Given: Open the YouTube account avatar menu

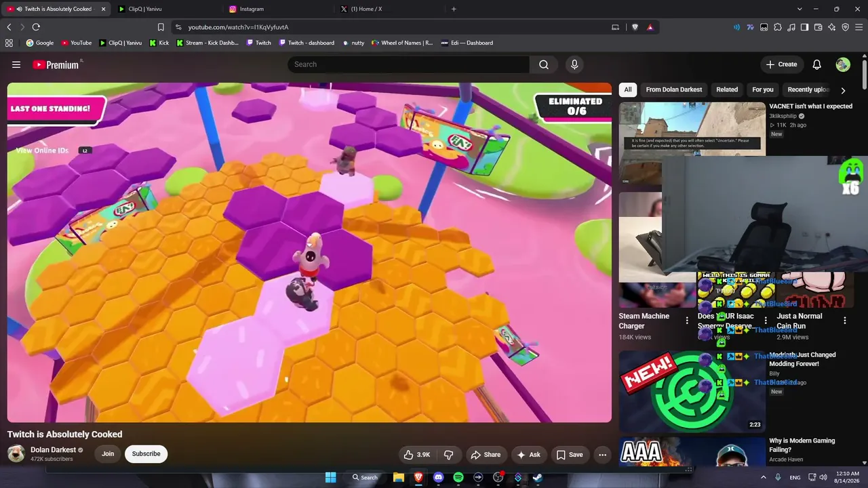Looking at the screenshot, I should pos(843,64).
